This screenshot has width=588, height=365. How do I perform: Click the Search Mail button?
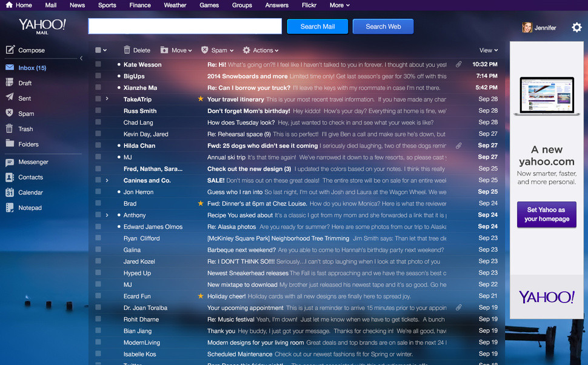317,26
